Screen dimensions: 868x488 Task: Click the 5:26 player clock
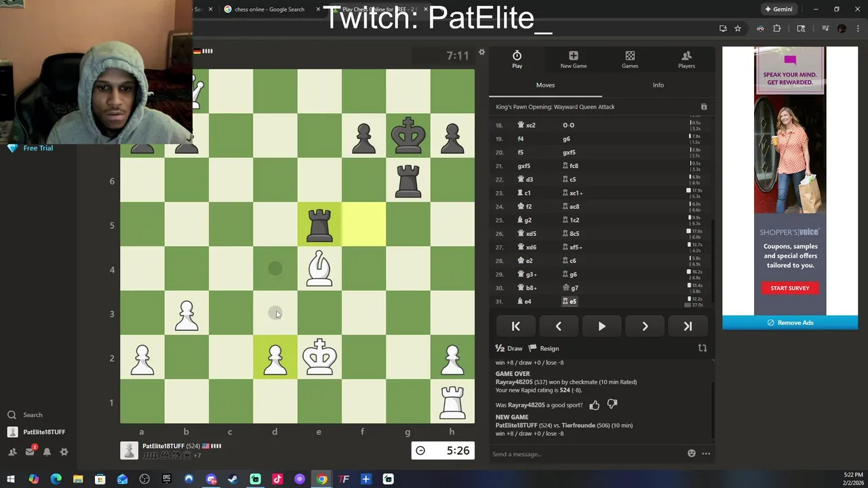click(x=442, y=451)
